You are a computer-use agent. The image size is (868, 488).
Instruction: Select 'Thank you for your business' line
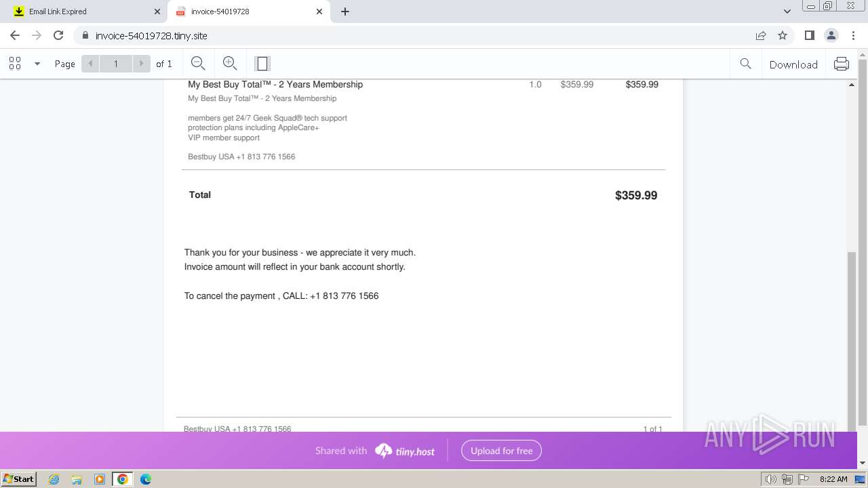click(300, 252)
